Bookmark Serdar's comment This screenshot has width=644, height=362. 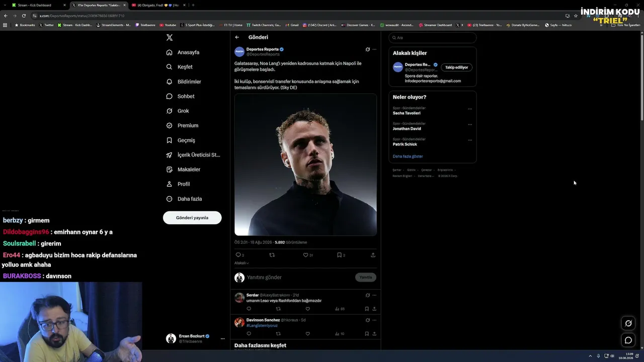tap(367, 309)
